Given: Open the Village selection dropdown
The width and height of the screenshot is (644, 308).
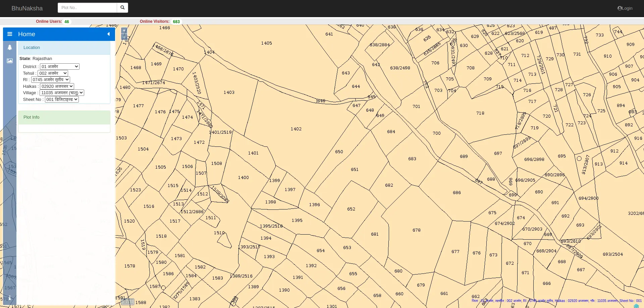Looking at the screenshot, I should (x=62, y=93).
